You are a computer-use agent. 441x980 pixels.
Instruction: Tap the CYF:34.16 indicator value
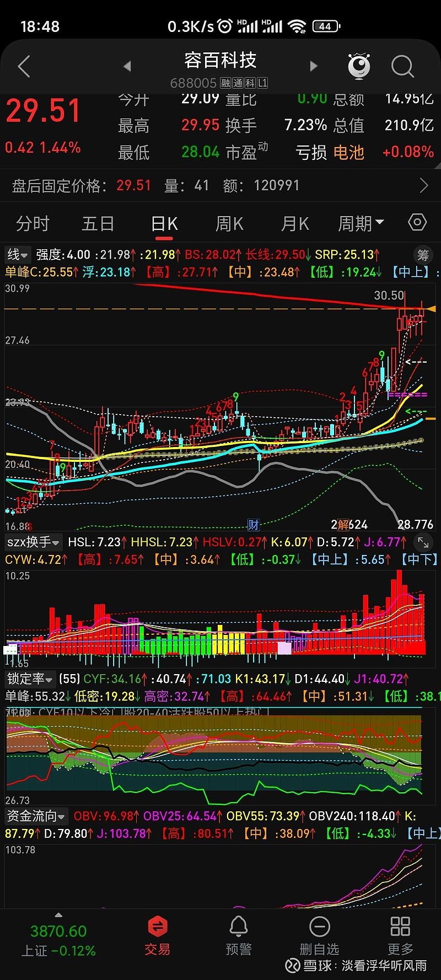(116, 679)
